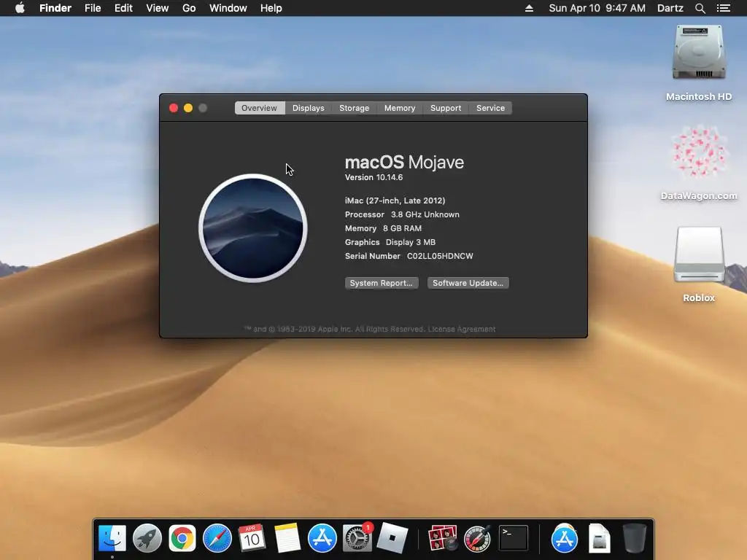Switch to the Memory tab
This screenshot has width=747, height=560.
[x=400, y=108]
